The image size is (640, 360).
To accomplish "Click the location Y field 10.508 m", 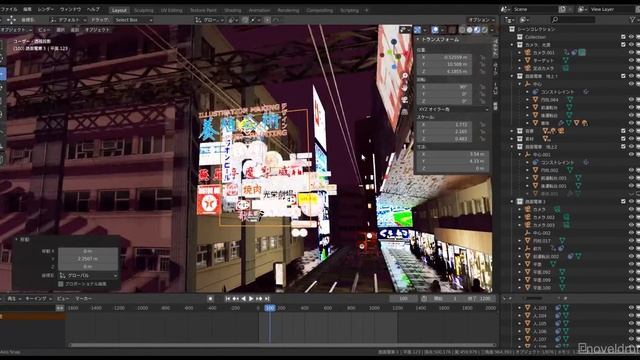I will tap(444, 64).
